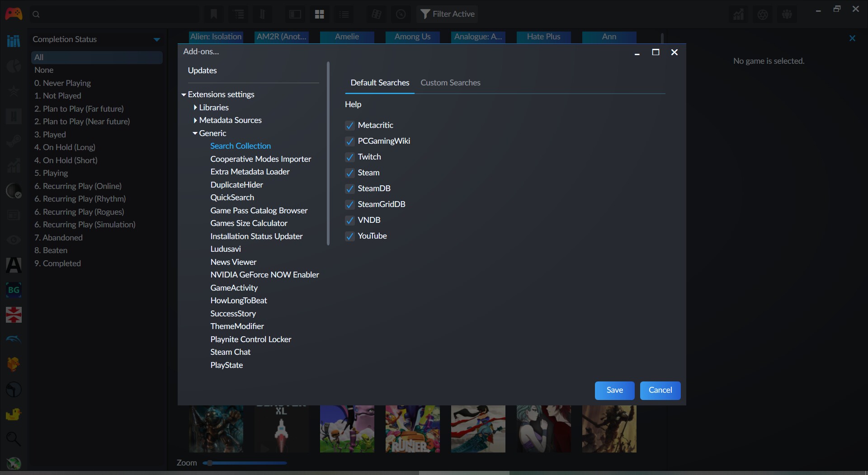The width and height of the screenshot is (868, 475).
Task: Click the large letter A sidebar icon
Action: click(x=14, y=265)
